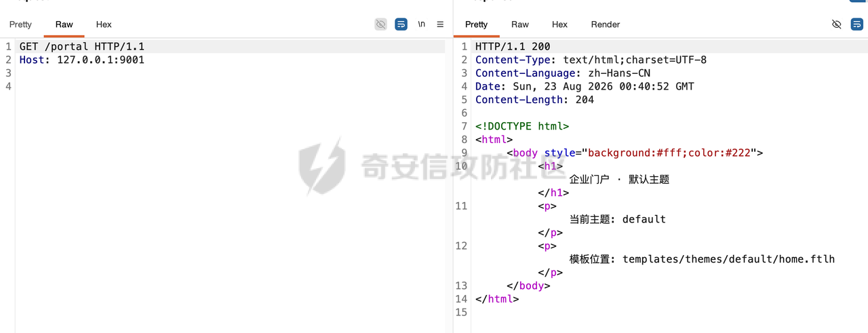The width and height of the screenshot is (868, 333).
Task: Switch request view to Pretty tab
Action: pyautogui.click(x=20, y=24)
